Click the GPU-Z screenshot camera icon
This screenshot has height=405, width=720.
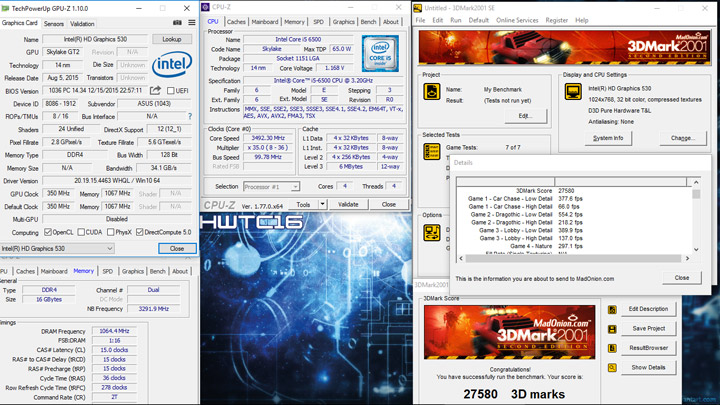[177, 23]
